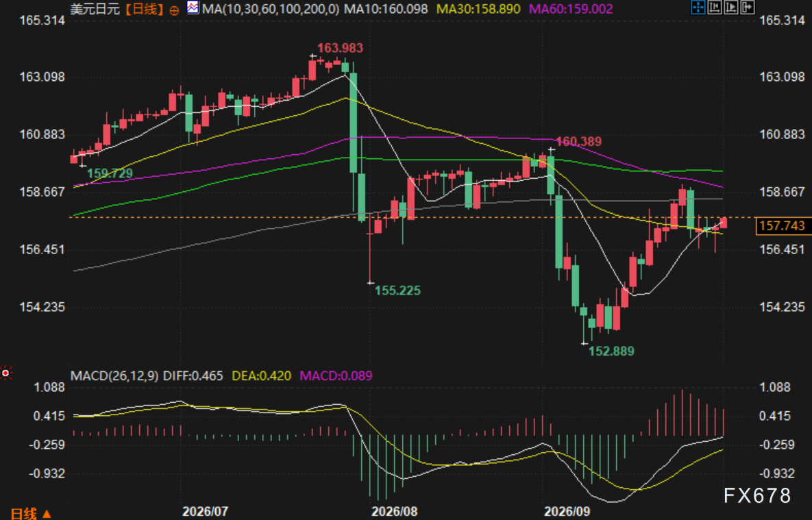
Task: Click the MA60:159.002 readout
Action: pyautogui.click(x=571, y=9)
